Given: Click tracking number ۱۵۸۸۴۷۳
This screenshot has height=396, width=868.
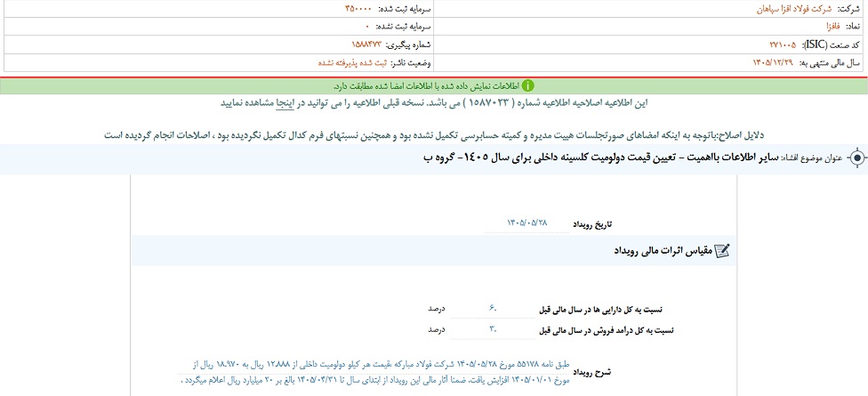Looking at the screenshot, I should click(x=367, y=44).
